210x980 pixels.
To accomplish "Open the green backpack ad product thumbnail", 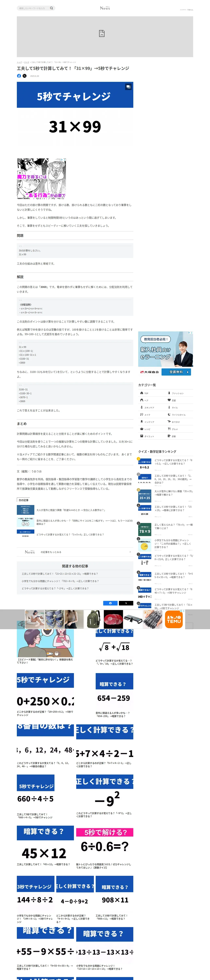I will 93,619.
